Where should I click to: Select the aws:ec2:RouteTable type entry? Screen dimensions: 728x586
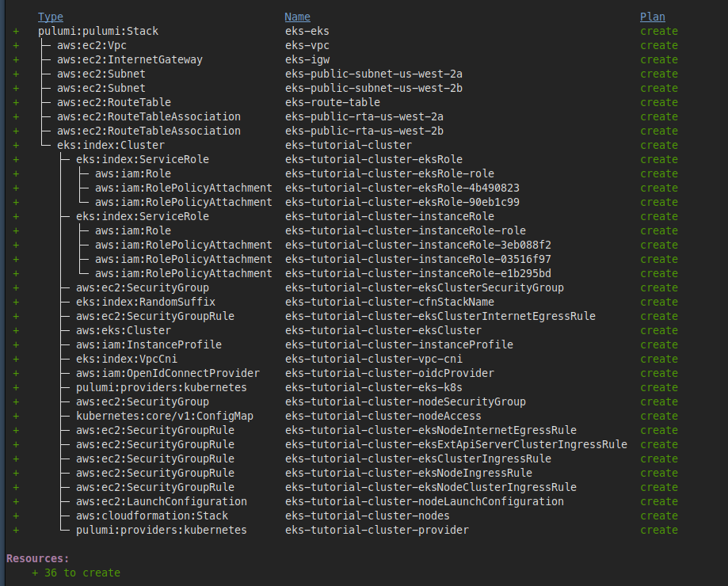(114, 102)
